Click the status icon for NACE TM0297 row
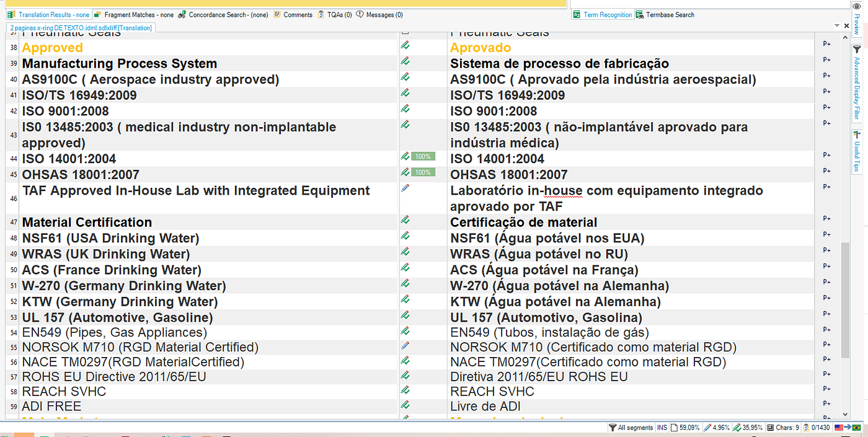The height and width of the screenshot is (437, 868). (x=405, y=360)
